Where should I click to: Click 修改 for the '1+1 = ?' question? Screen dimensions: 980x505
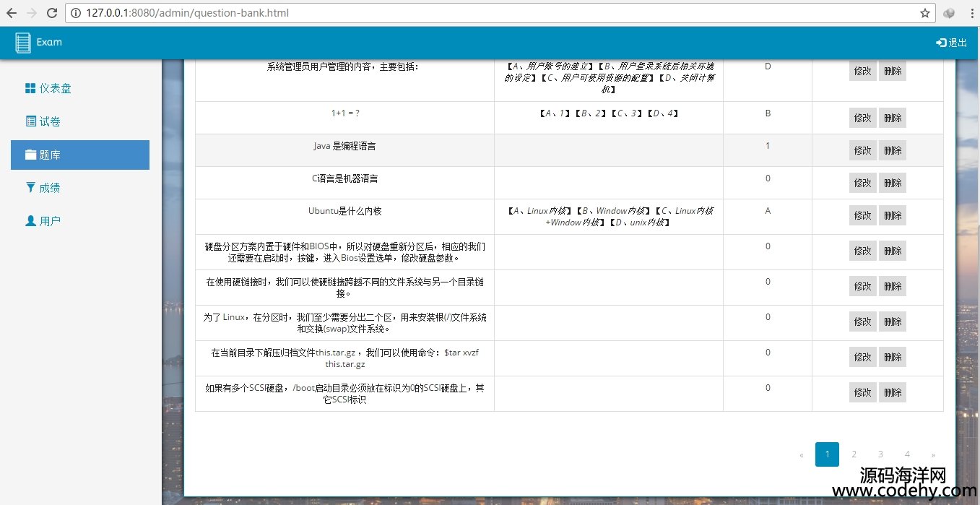862,118
